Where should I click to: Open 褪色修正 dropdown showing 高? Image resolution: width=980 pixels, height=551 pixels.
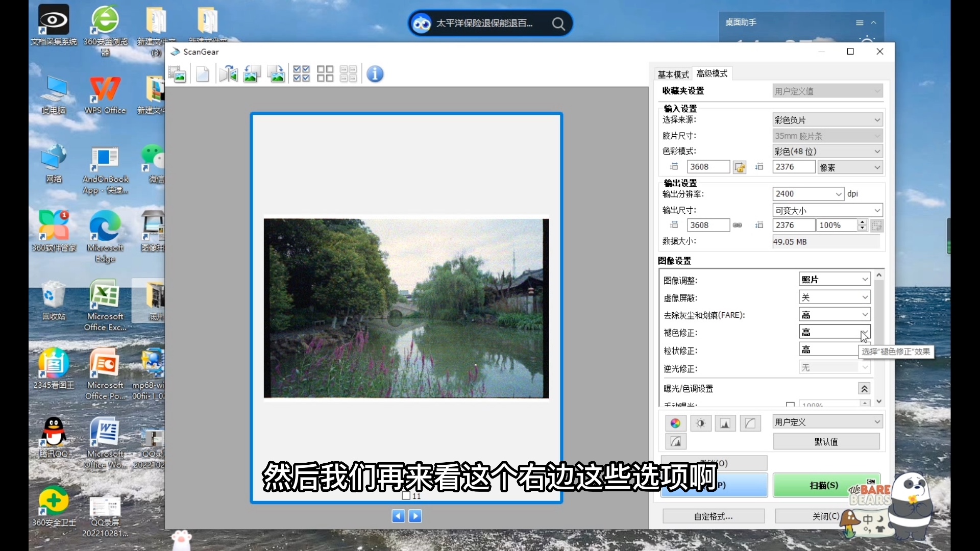tap(835, 332)
